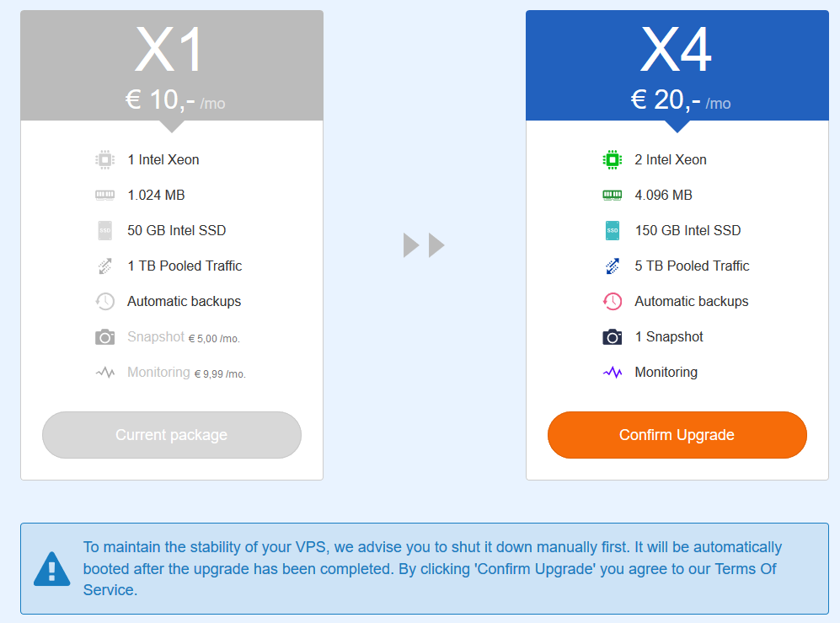Click the double arrow between the packages

click(x=424, y=245)
